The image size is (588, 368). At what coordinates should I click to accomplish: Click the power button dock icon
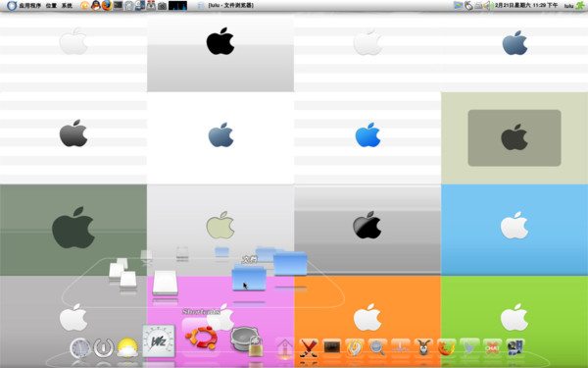pyautogui.click(x=104, y=348)
